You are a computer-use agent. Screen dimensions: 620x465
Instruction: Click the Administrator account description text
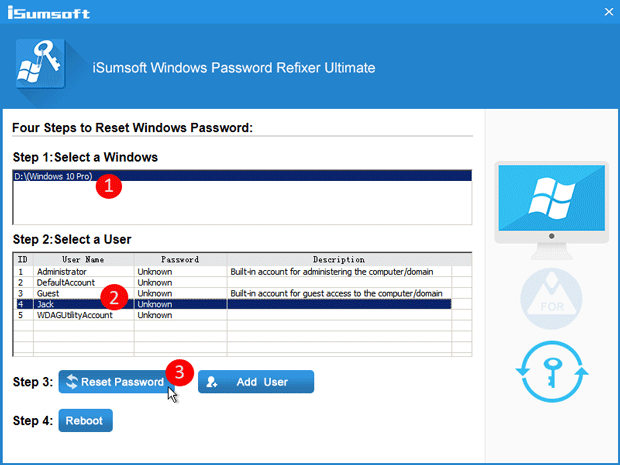332,272
